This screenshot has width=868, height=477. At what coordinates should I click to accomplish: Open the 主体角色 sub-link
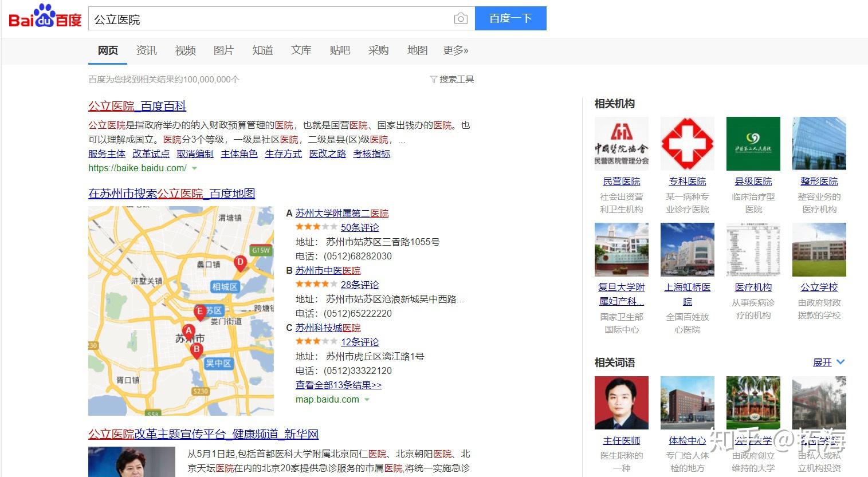239,153
